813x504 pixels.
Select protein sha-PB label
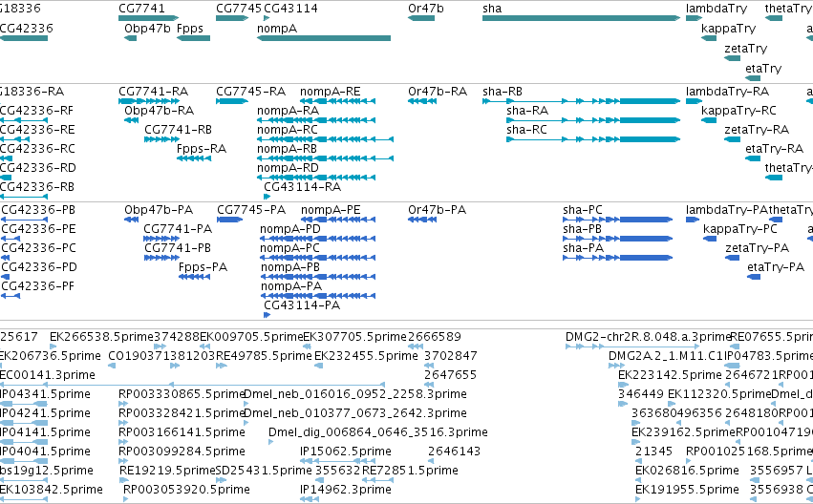point(582,229)
